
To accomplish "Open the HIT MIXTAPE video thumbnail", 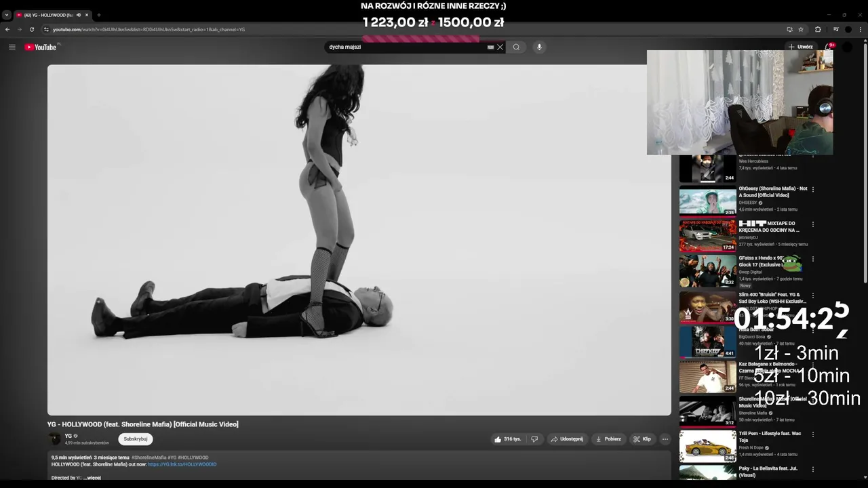I will (x=707, y=237).
